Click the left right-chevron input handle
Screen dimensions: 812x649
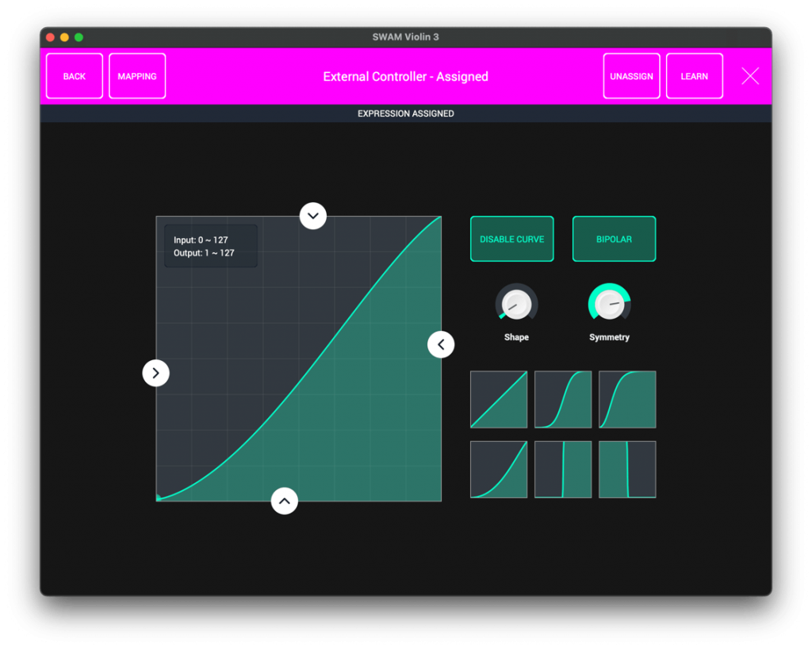click(x=156, y=373)
